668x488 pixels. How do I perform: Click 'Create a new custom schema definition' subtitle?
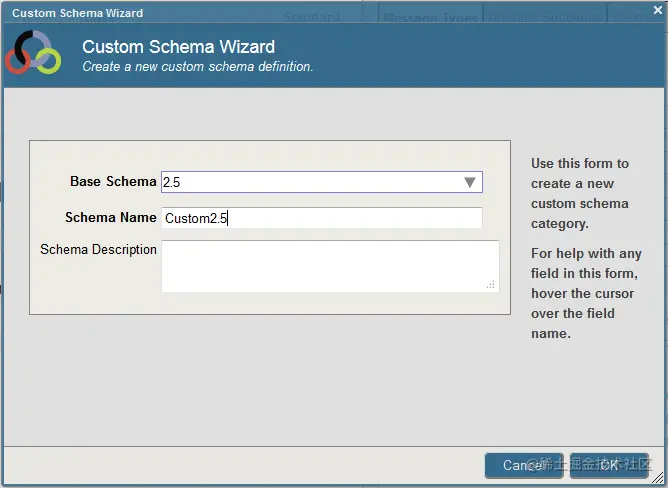click(x=198, y=66)
